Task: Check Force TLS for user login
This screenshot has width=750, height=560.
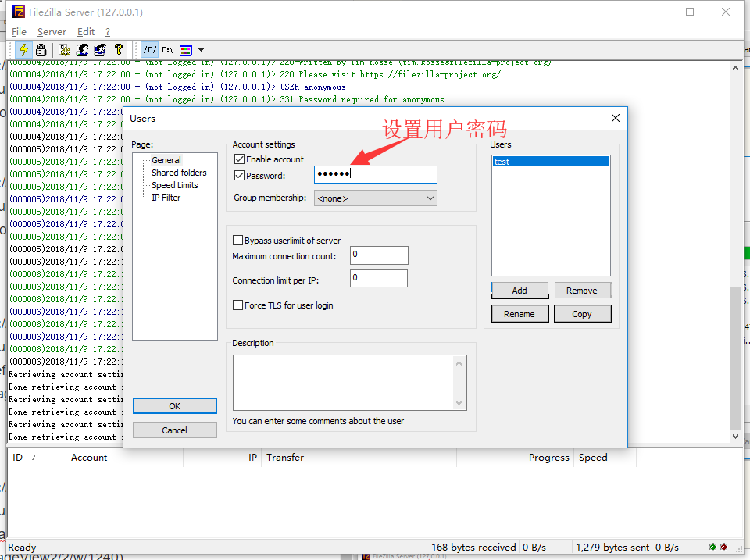Action: pos(237,305)
